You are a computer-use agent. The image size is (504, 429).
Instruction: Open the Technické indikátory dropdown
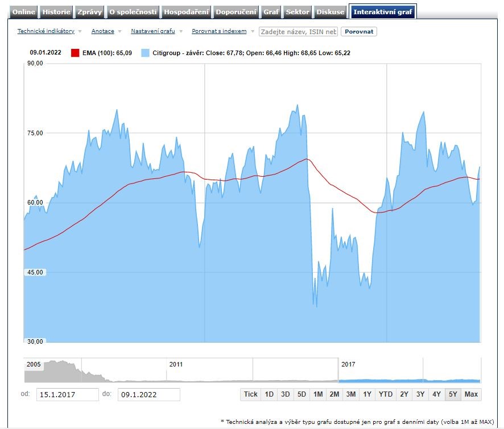click(46, 31)
